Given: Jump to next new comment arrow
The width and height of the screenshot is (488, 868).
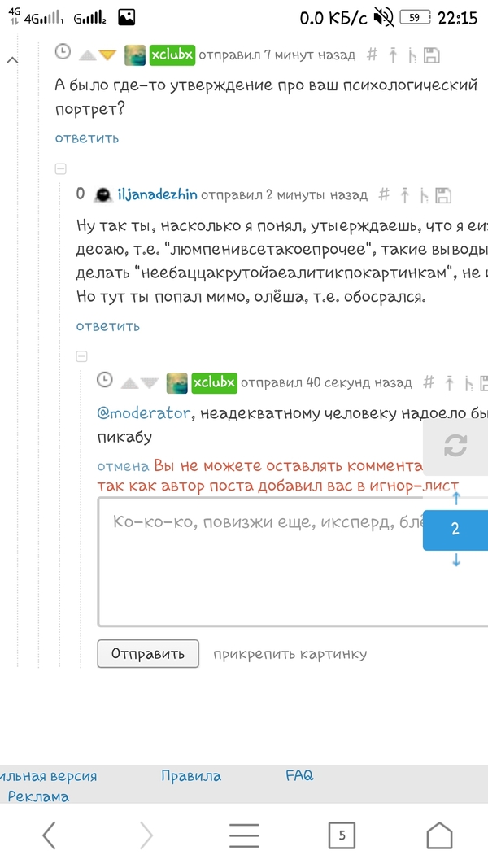Looking at the screenshot, I should coord(455,560).
